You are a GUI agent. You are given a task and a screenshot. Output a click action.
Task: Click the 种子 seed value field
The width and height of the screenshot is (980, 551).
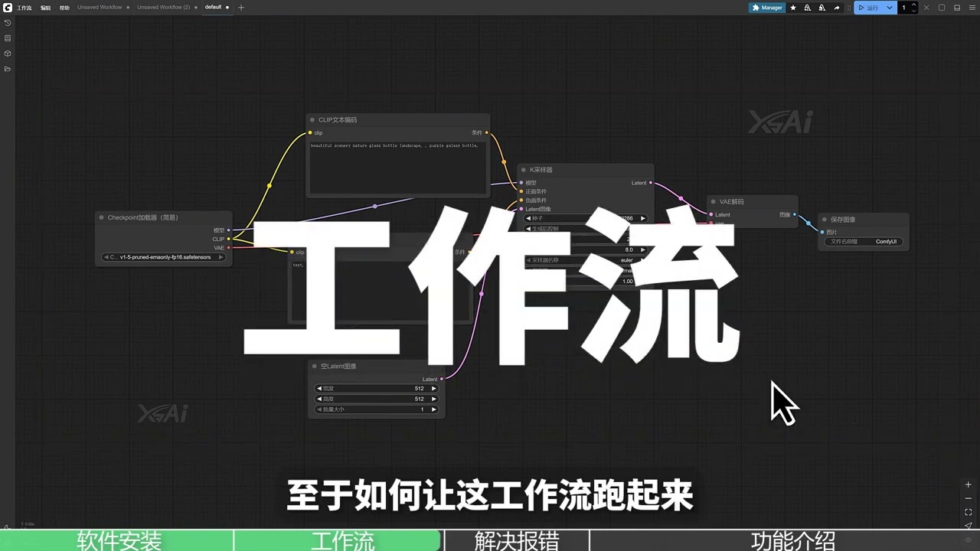(586, 218)
